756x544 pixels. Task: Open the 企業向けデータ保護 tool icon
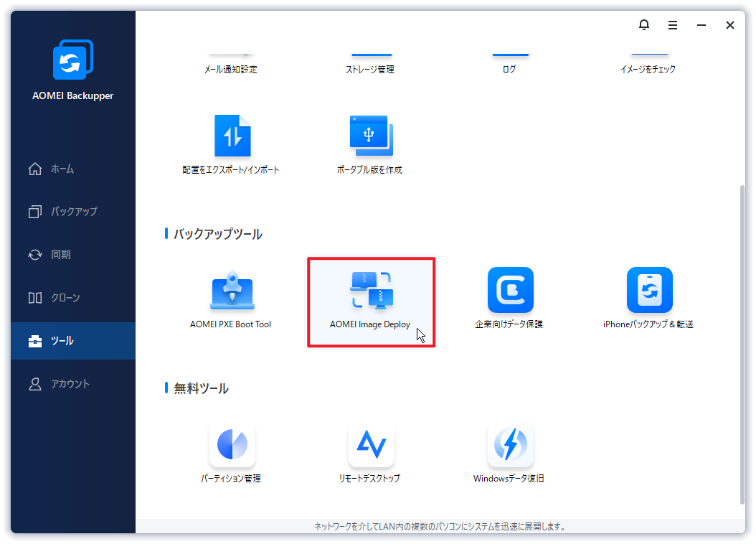[x=510, y=290]
